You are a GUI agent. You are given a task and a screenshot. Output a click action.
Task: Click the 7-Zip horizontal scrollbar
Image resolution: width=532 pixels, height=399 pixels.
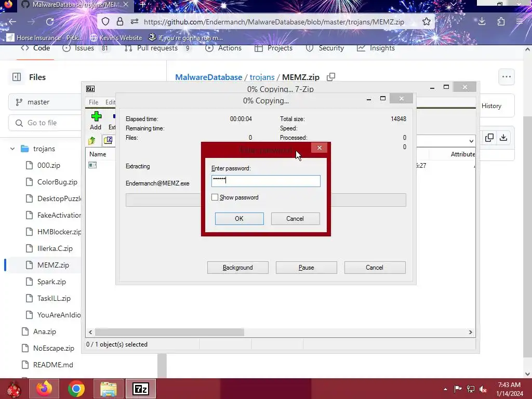(x=169, y=332)
